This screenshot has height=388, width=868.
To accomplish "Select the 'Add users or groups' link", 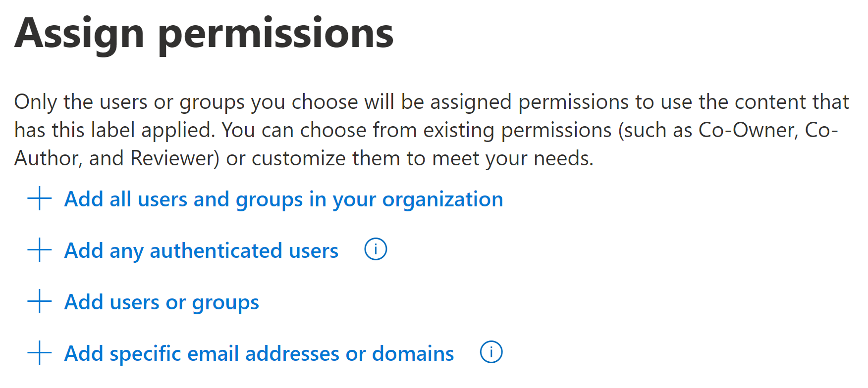I will (162, 302).
